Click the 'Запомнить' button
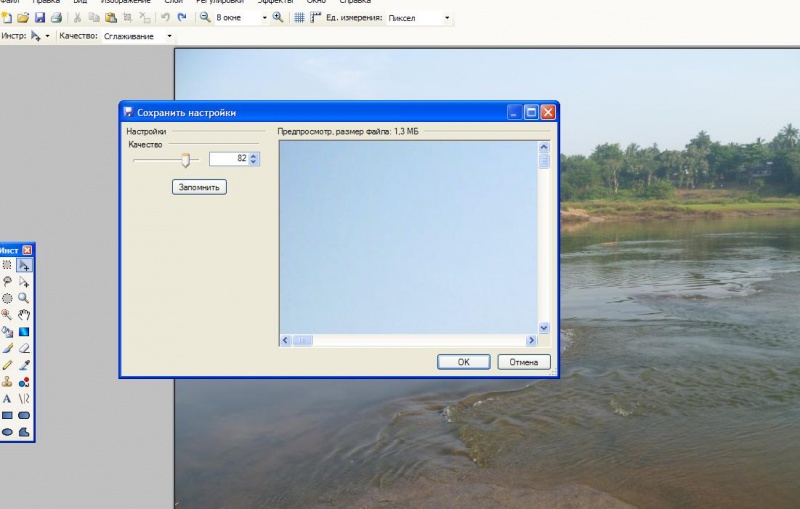800x509 pixels. tap(199, 187)
